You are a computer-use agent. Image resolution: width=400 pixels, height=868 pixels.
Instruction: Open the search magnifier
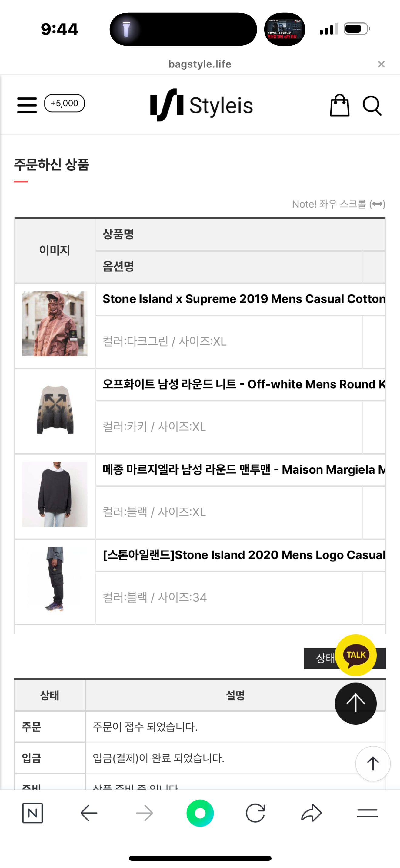[372, 106]
